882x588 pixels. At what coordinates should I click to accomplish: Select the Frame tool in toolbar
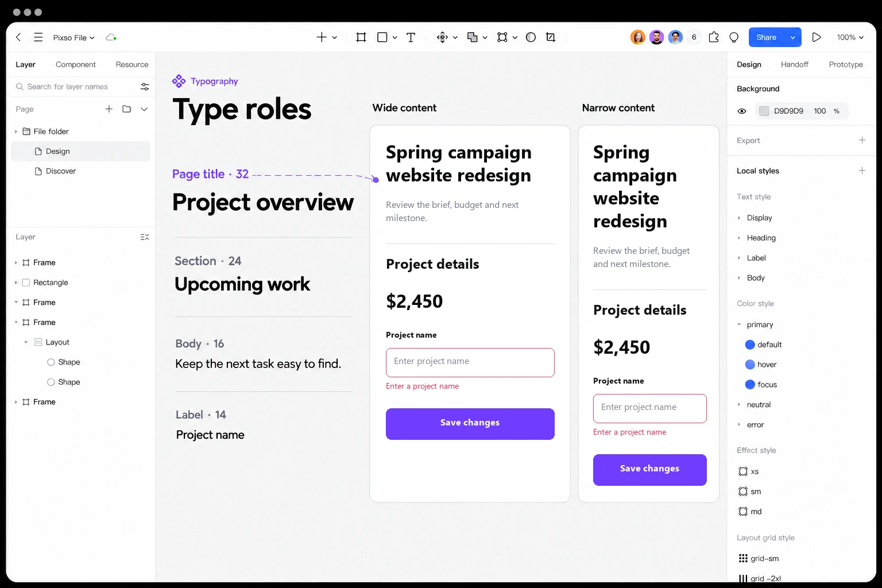pyautogui.click(x=361, y=37)
